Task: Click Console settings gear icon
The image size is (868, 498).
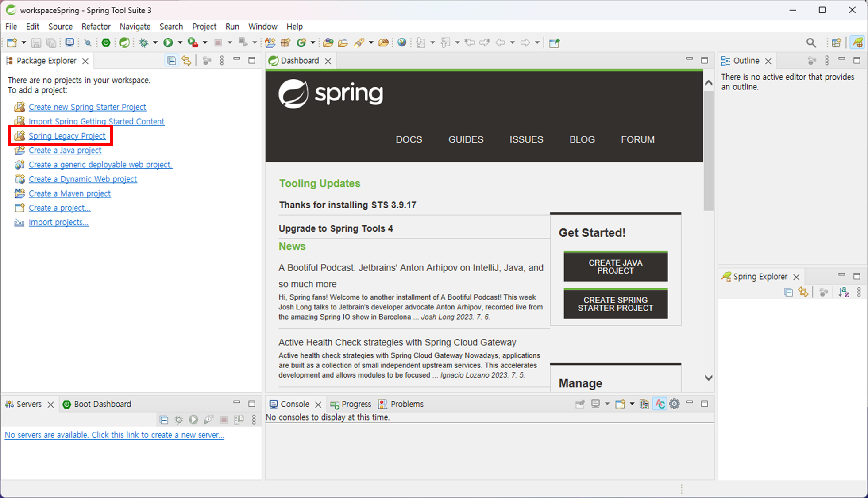Action: coord(674,404)
